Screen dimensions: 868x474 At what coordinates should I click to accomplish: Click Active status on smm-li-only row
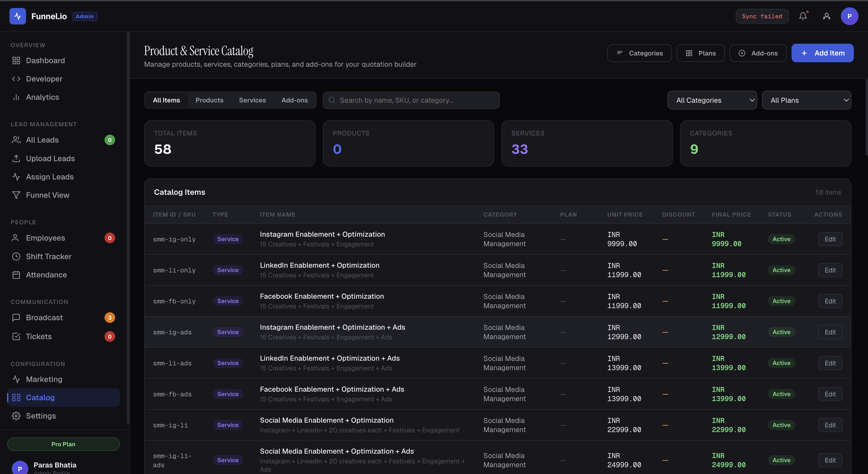(x=781, y=270)
